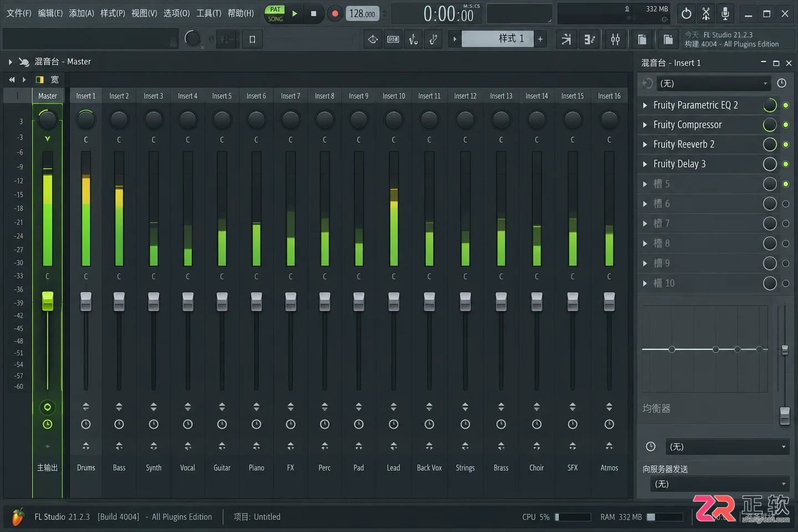
Task: Click the Insert 1 pan knob
Action: coord(86,119)
